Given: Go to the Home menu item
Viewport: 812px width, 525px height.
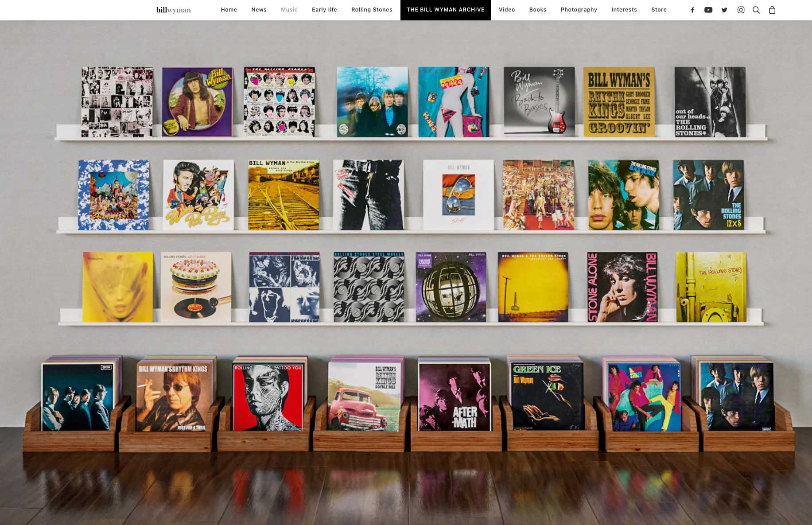Looking at the screenshot, I should 229,10.
